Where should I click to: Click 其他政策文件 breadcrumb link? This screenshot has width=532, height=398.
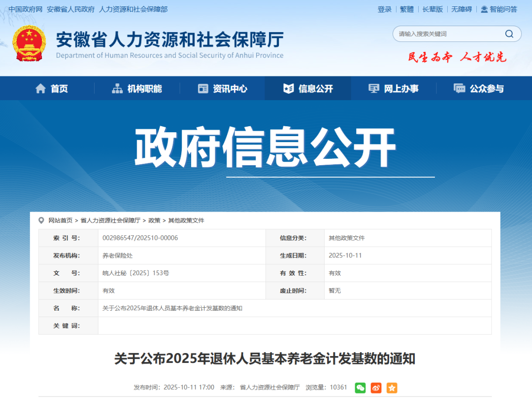(x=186, y=220)
